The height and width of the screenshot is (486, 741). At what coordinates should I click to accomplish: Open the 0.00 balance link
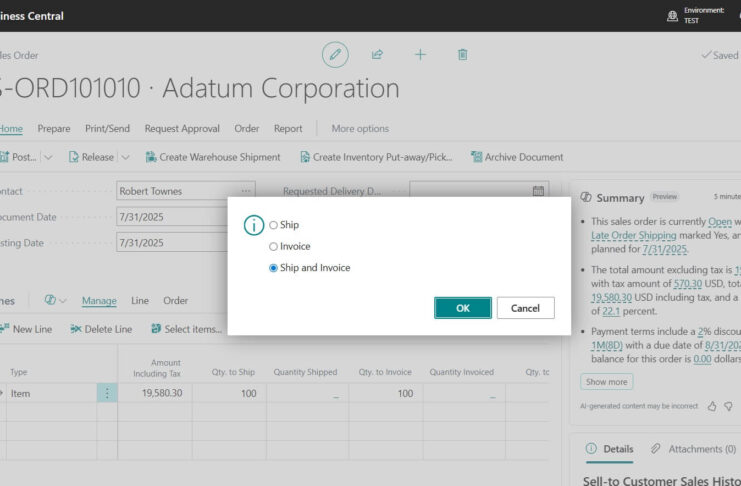point(702,359)
